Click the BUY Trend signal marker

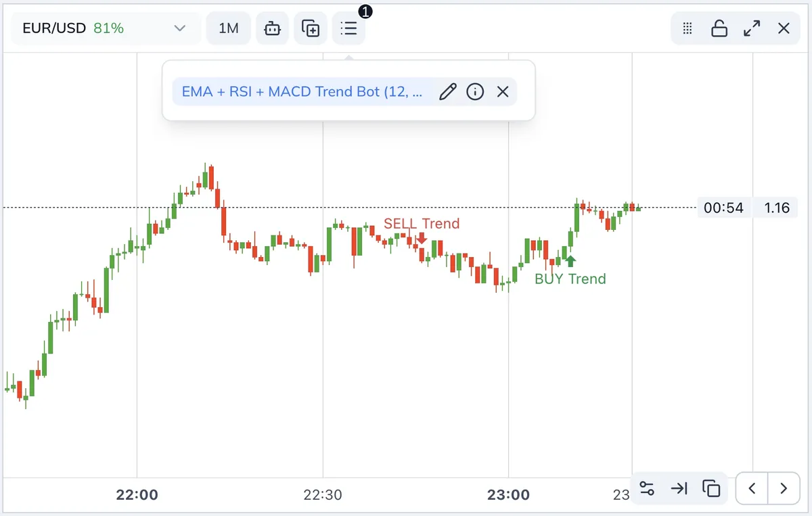coord(570,261)
